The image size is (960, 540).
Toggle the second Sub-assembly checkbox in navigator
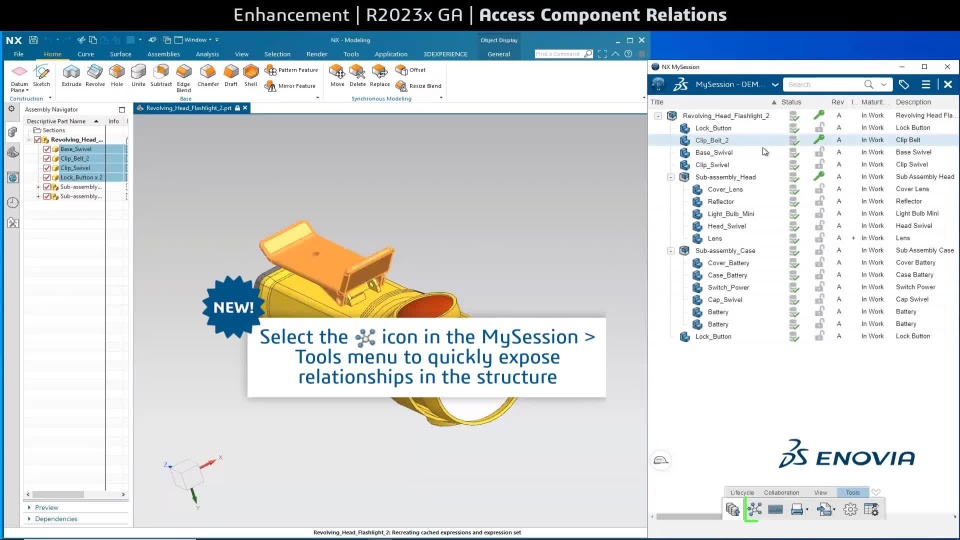pyautogui.click(x=47, y=196)
